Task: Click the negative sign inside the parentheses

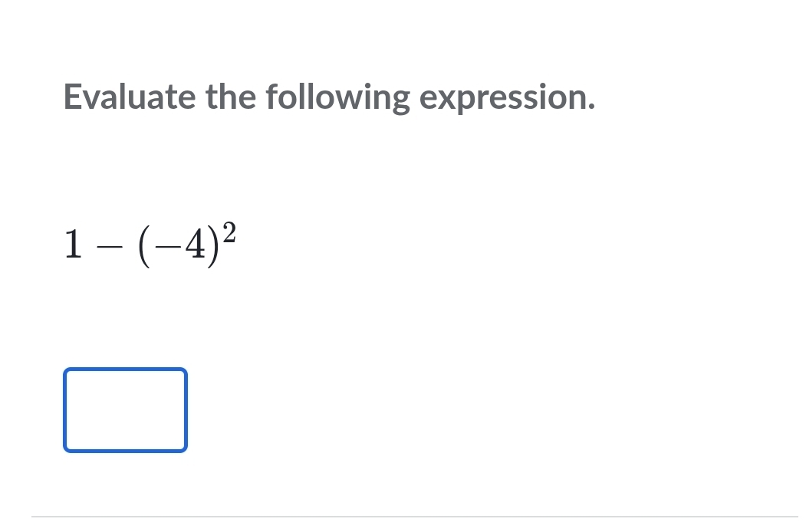Action: click(x=169, y=247)
